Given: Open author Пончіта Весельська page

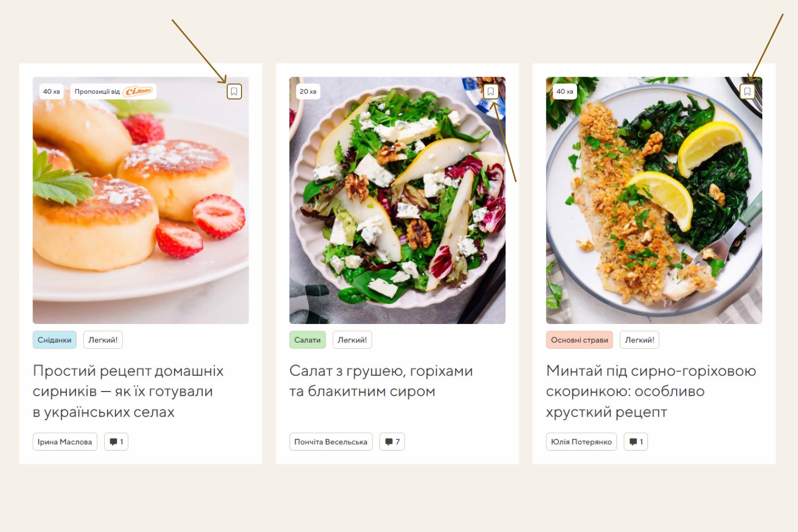Looking at the screenshot, I should 331,442.
